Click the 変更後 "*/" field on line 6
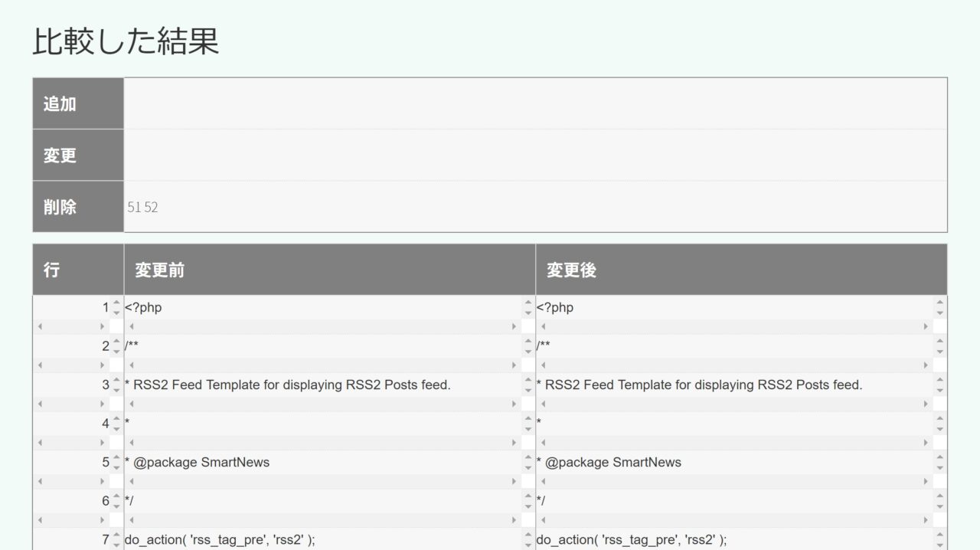The image size is (980, 550). point(733,500)
